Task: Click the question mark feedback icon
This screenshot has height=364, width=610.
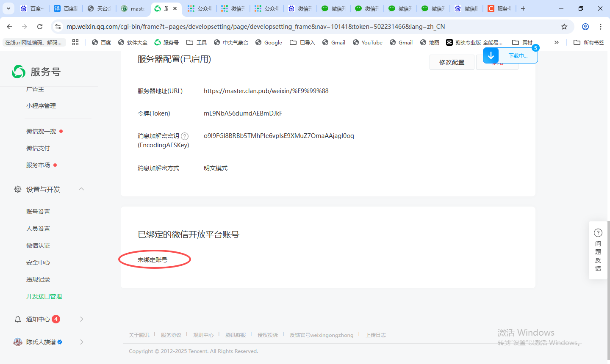Action: click(x=598, y=233)
